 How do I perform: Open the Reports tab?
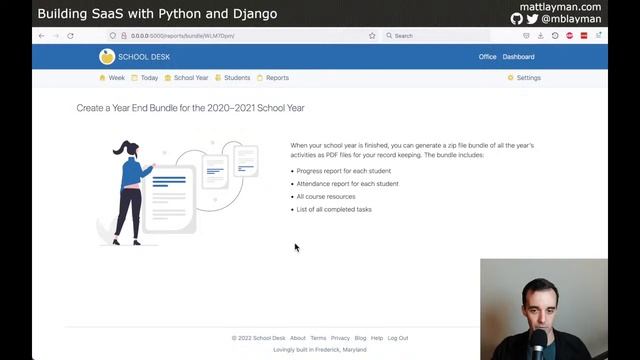(x=277, y=78)
